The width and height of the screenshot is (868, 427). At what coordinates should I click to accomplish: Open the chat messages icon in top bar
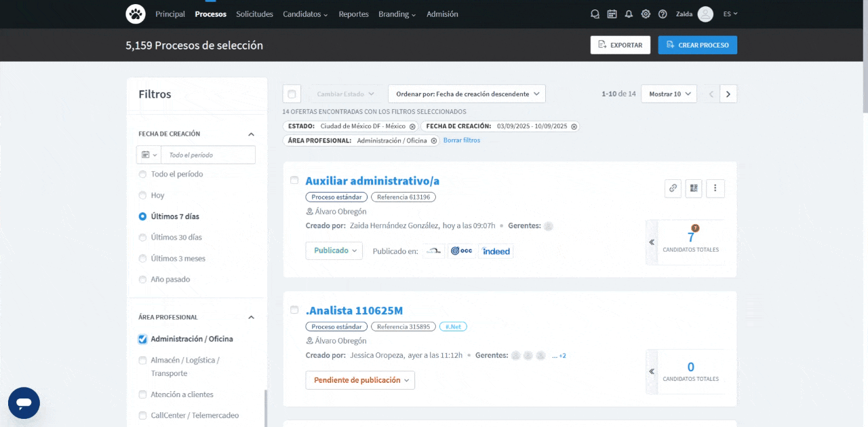click(595, 14)
